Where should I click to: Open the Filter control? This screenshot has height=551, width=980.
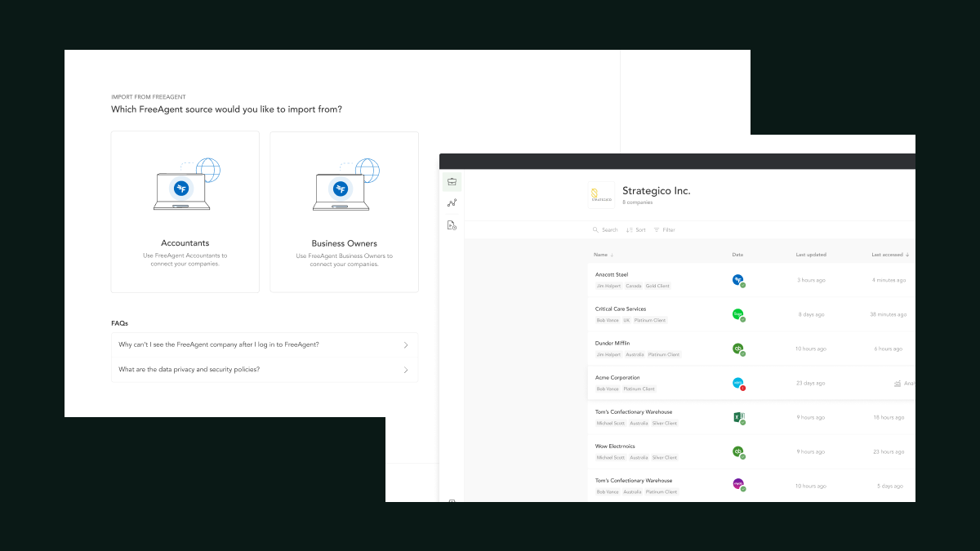[664, 230]
